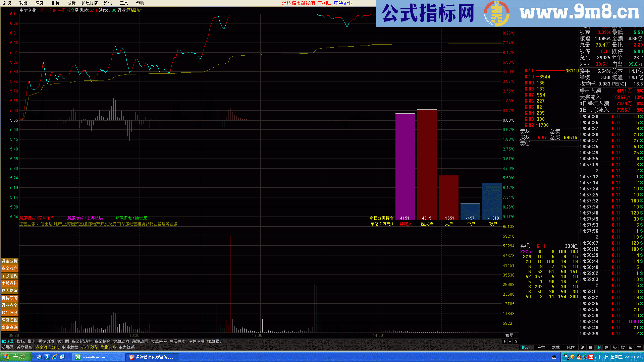Viewport: 644px width, 362px height.
Task: Reset zoom with the 0 button
Action: [x=516, y=342]
